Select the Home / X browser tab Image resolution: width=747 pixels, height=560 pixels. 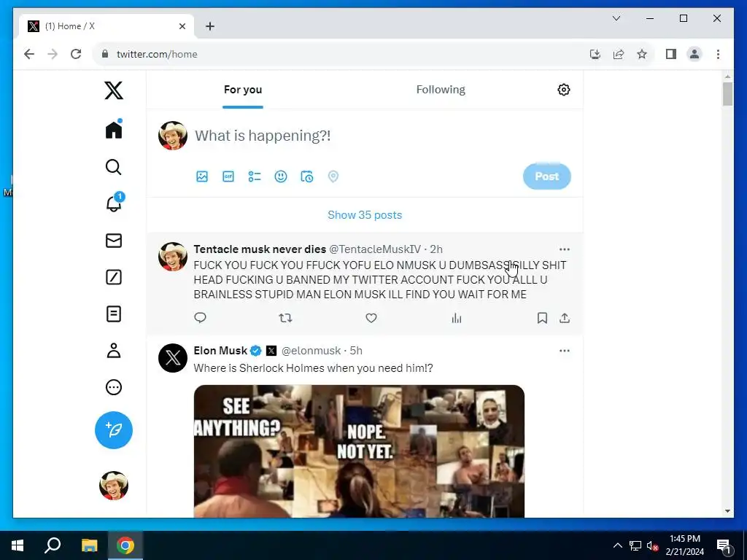(x=107, y=26)
